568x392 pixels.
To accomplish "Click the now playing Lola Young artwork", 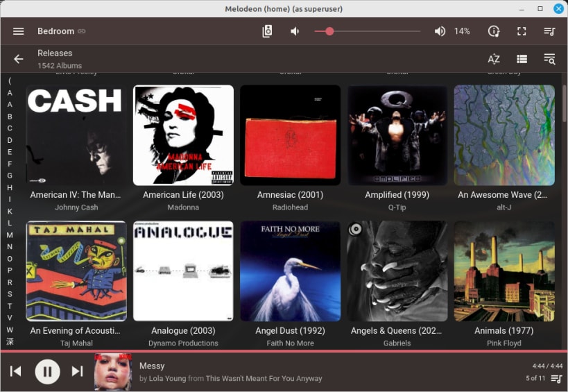I will [112, 371].
